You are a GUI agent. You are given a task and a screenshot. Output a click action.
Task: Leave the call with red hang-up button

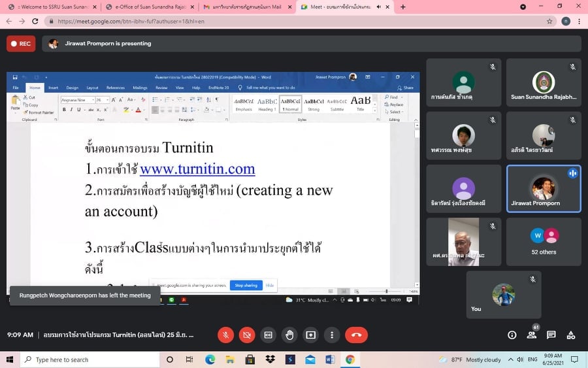tap(356, 335)
